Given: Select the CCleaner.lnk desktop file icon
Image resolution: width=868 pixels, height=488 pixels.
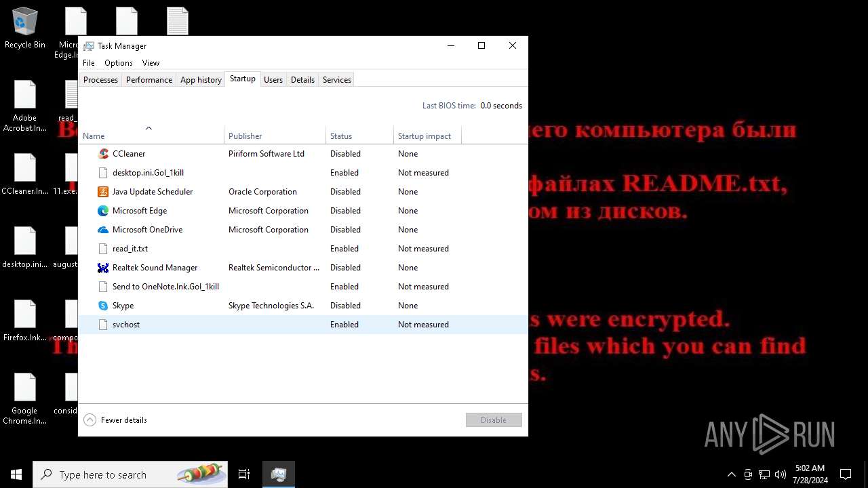Looking at the screenshot, I should pos(25,175).
